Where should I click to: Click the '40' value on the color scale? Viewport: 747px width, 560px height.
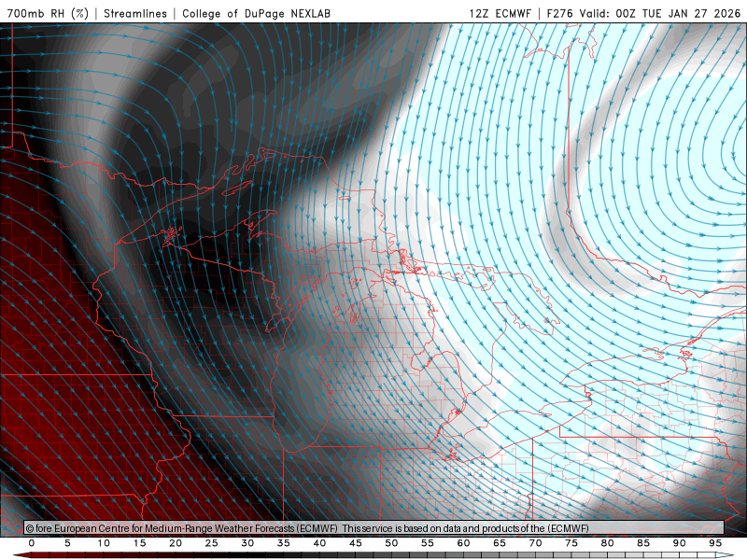click(319, 543)
